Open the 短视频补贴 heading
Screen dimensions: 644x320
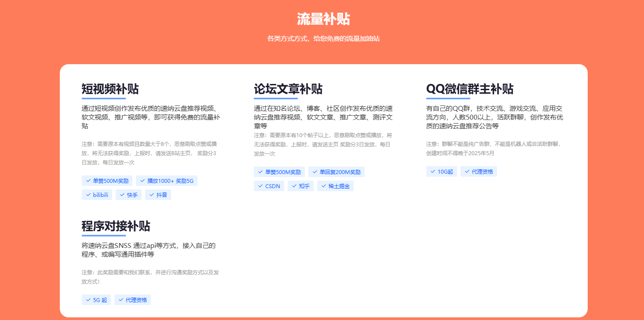pos(110,89)
